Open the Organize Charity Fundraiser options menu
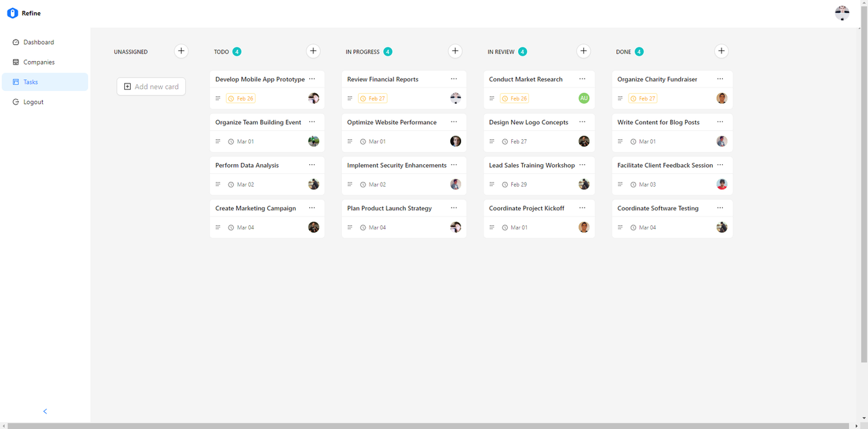Screen dimensions: 868x429 coord(720,79)
